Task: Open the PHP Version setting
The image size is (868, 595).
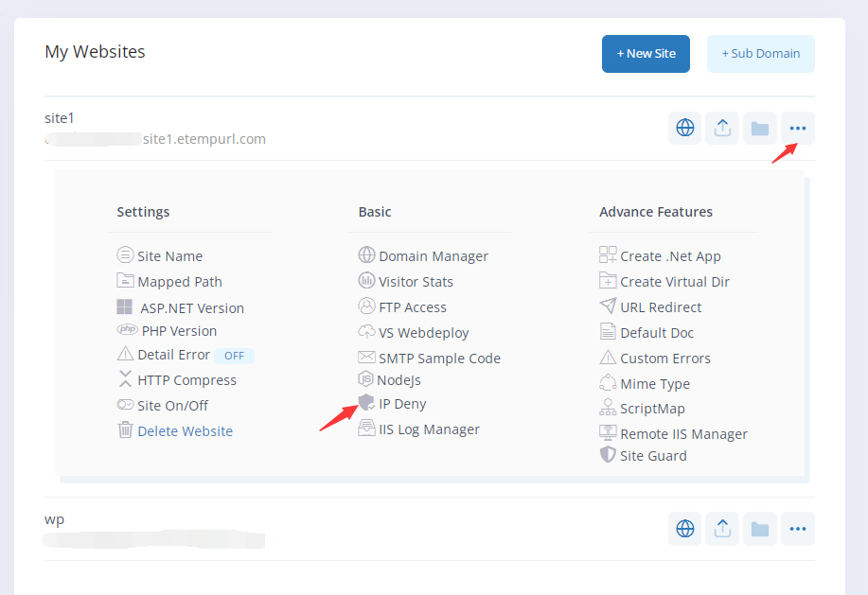Action: (178, 331)
